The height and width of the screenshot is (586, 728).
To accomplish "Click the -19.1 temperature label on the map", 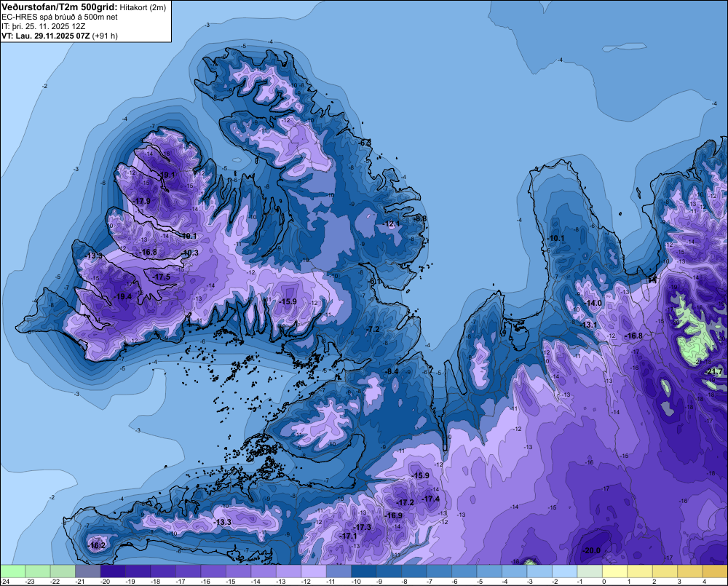I will [x=166, y=175].
